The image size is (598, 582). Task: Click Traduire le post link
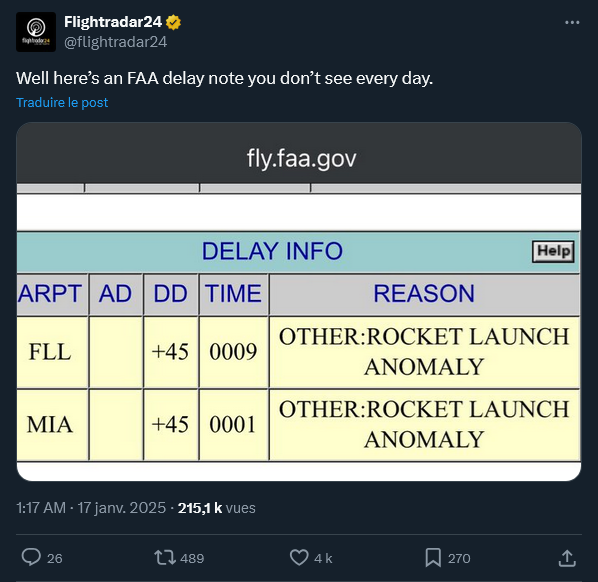[62, 103]
